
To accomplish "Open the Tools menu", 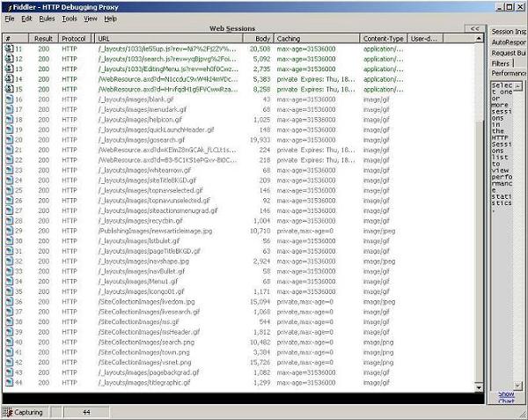I will (x=70, y=18).
